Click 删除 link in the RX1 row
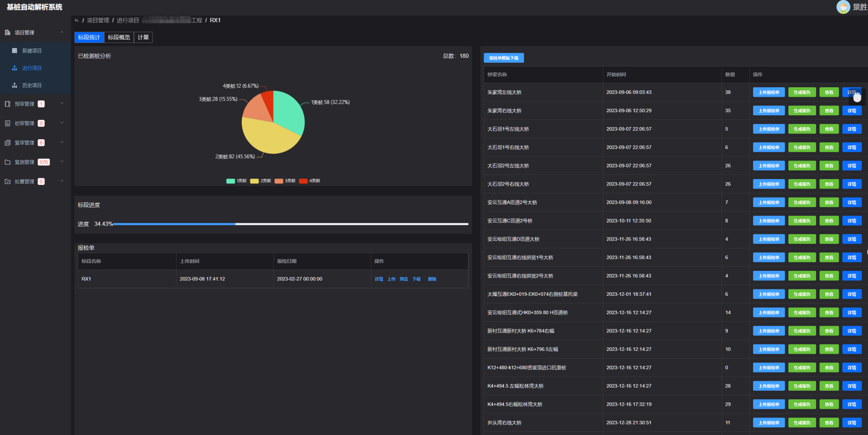The width and height of the screenshot is (868, 435). pyautogui.click(x=432, y=279)
